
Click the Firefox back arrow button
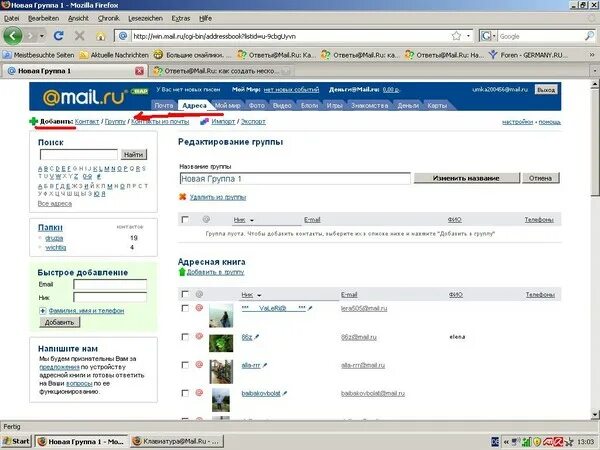[13, 36]
